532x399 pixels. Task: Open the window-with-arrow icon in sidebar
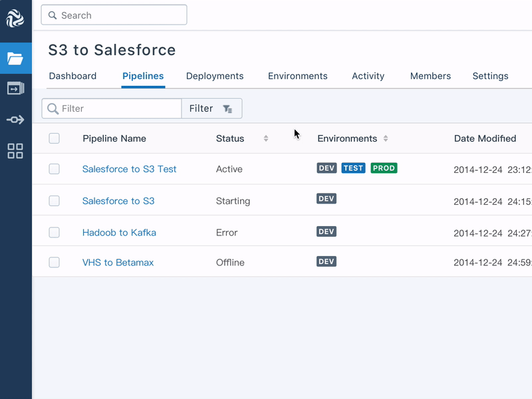pyautogui.click(x=15, y=88)
